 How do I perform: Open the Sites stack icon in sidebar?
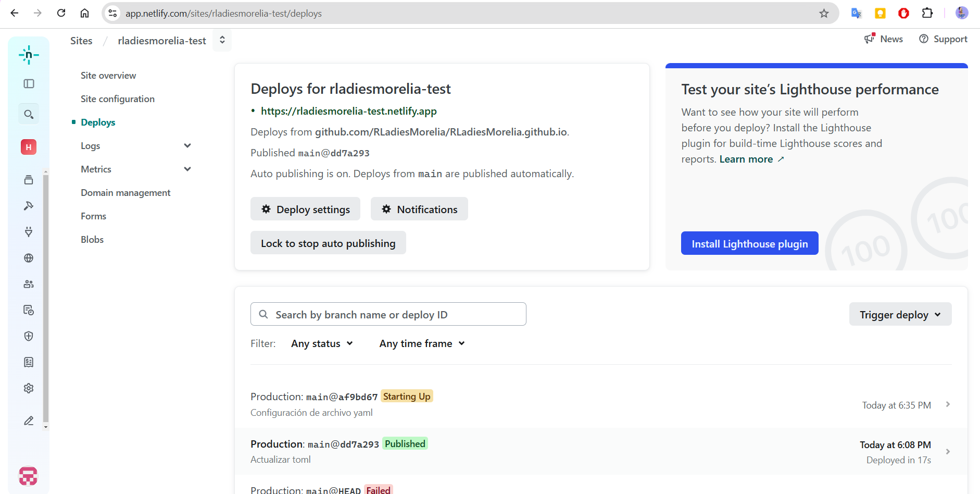coord(29,180)
